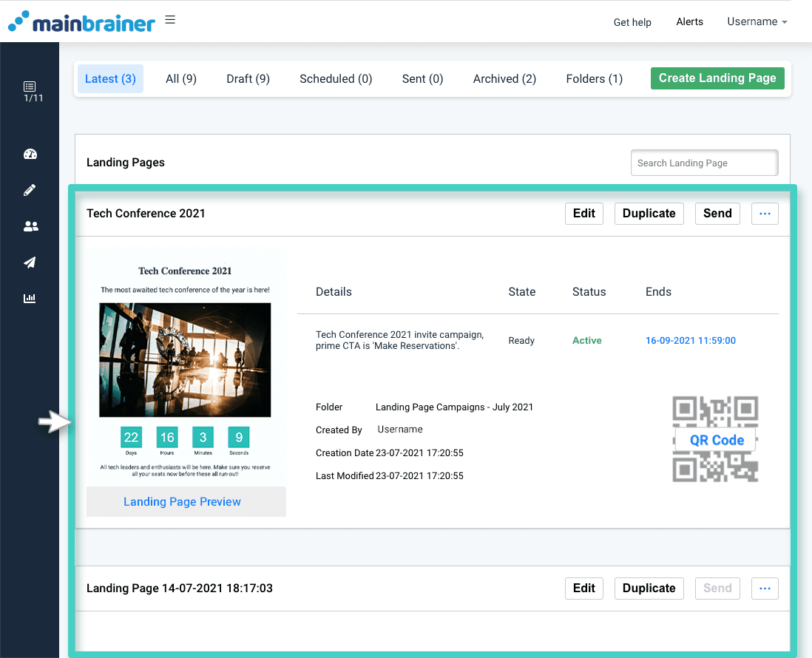Open the send campaign paper plane icon

[x=30, y=262]
